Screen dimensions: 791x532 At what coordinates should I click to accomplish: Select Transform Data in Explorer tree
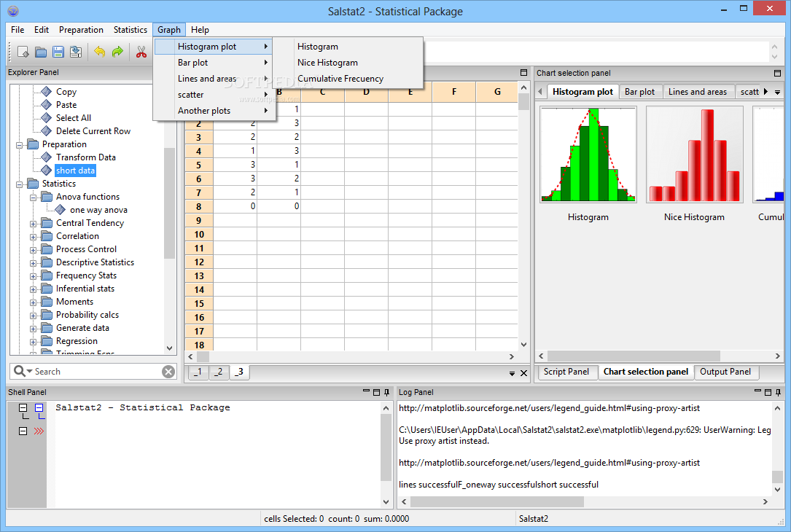point(86,157)
